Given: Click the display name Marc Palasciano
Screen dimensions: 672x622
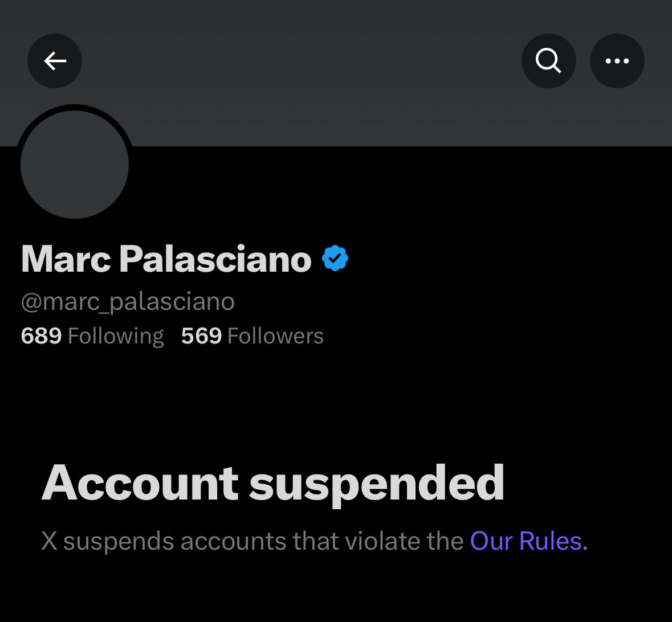Looking at the screenshot, I should pyautogui.click(x=166, y=259).
